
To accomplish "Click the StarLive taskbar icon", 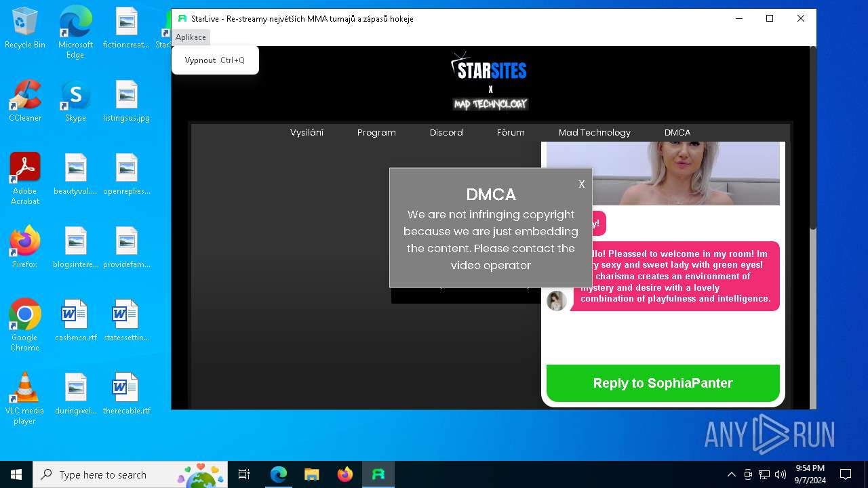I will pyautogui.click(x=378, y=474).
